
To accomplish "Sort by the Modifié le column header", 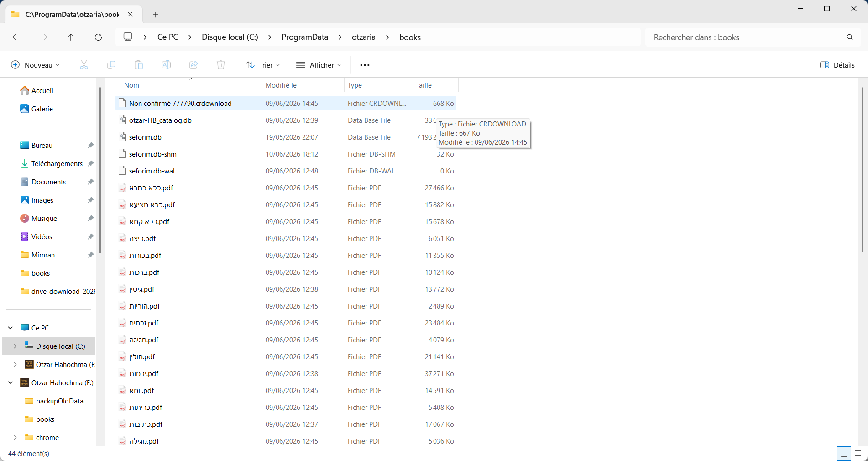I will click(x=303, y=85).
